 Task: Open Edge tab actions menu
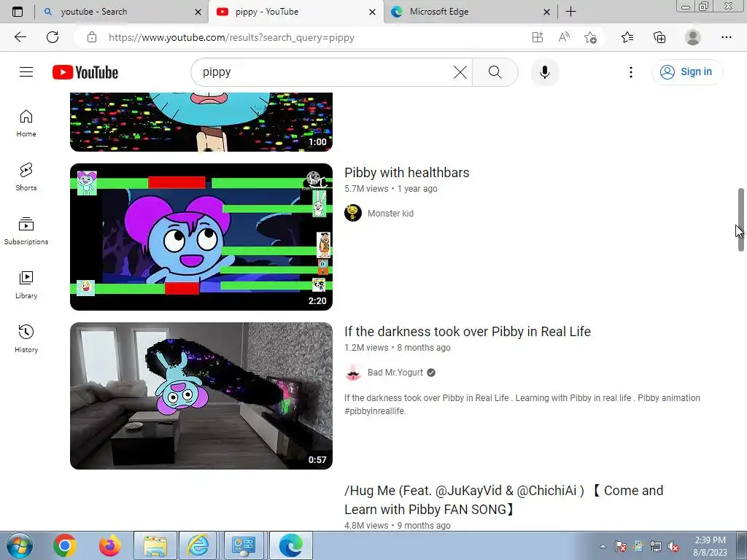point(18,12)
